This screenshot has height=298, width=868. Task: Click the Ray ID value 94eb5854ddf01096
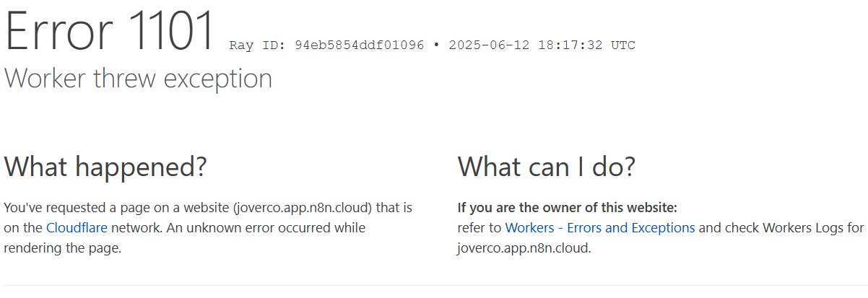point(360,45)
